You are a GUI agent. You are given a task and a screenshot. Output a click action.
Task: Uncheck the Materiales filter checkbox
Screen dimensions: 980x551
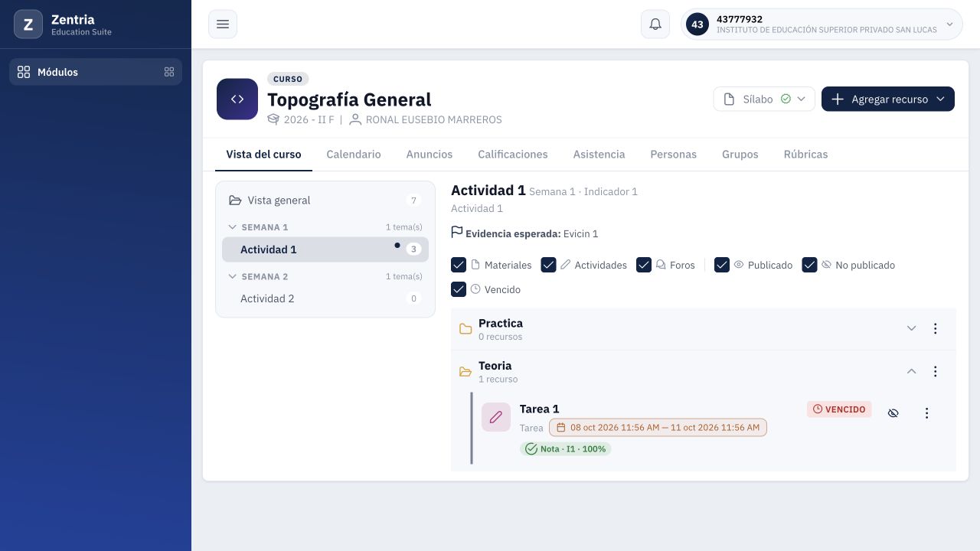pos(459,265)
